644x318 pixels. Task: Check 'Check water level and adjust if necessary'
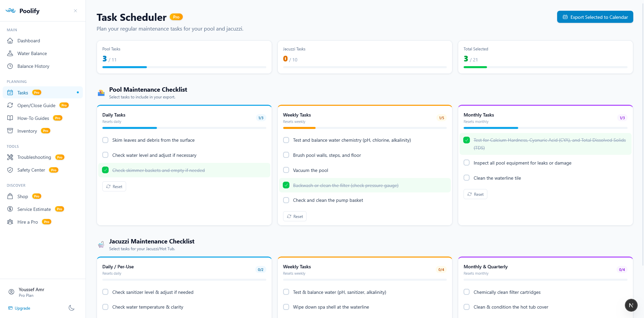pos(105,155)
